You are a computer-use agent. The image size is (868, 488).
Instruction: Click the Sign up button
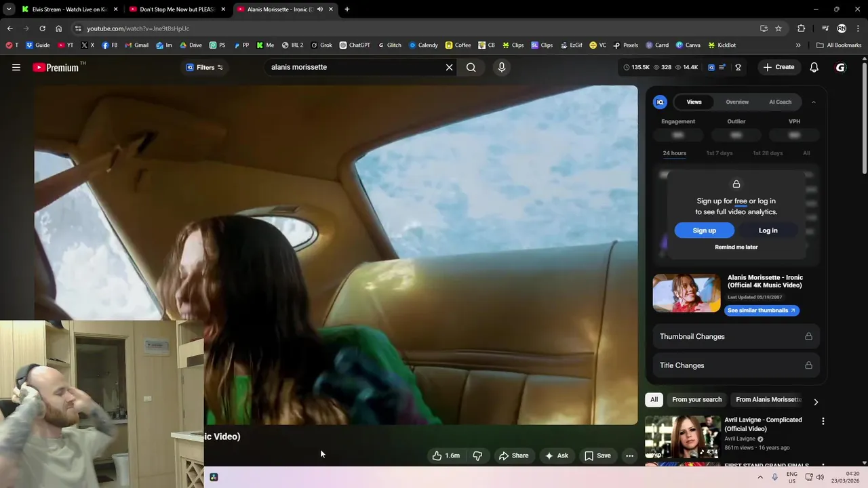[705, 230]
